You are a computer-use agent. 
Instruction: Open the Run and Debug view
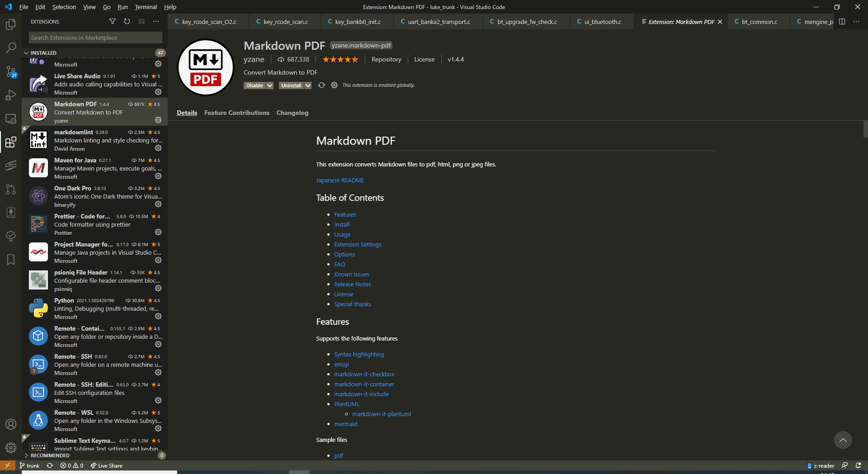point(11,95)
